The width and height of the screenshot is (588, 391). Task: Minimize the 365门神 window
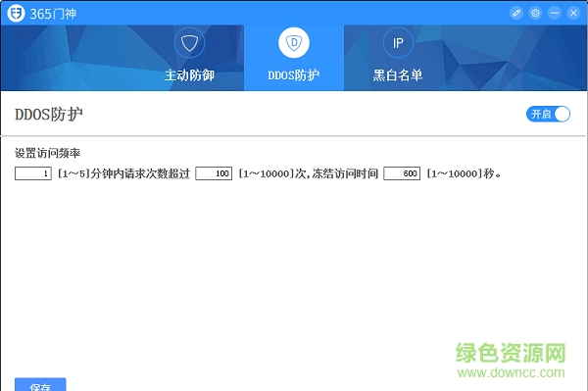point(555,13)
